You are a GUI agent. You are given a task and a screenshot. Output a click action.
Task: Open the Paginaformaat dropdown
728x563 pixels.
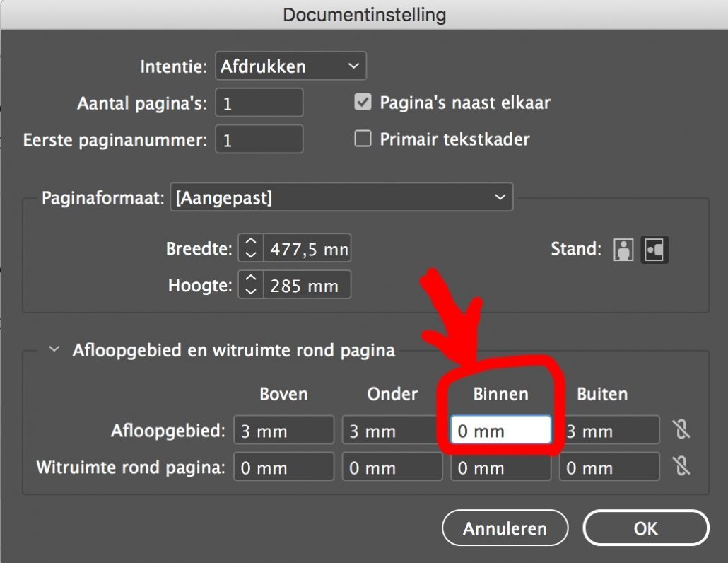tap(341, 197)
